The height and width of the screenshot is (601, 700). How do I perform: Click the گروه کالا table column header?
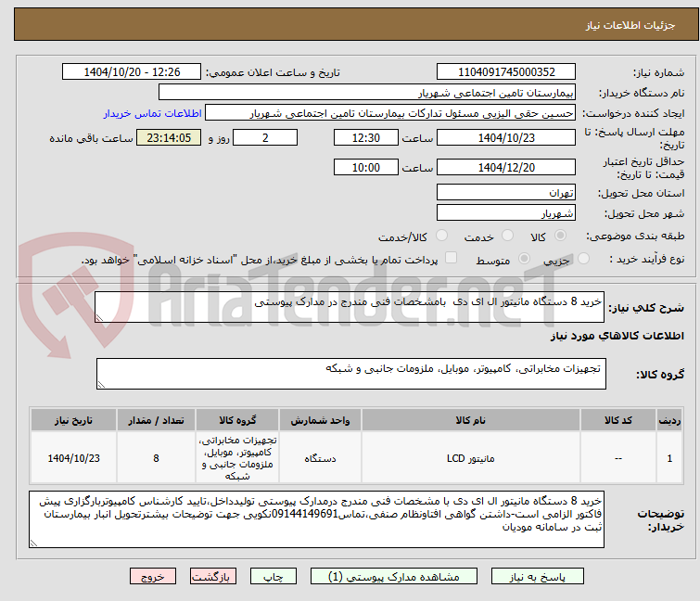click(x=237, y=420)
